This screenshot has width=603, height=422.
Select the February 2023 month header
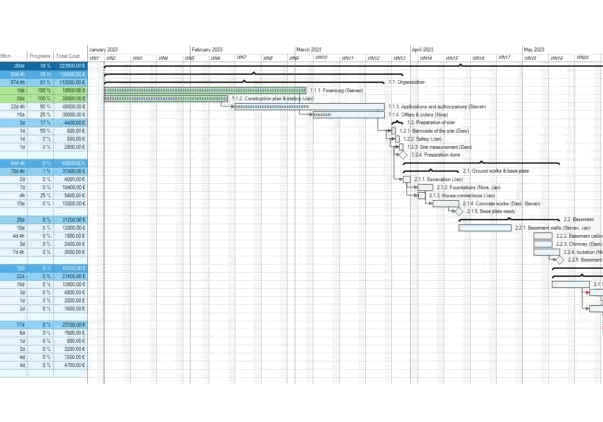coord(207,50)
